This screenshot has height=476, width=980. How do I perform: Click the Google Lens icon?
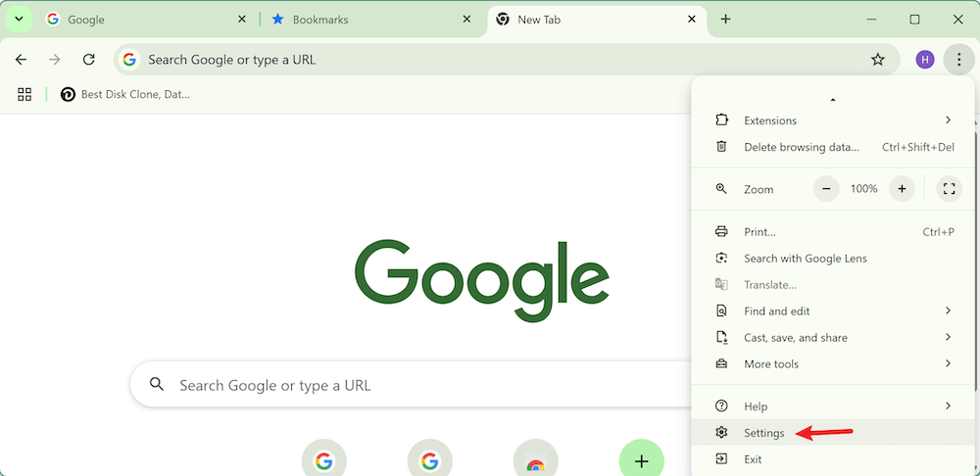coord(721,258)
